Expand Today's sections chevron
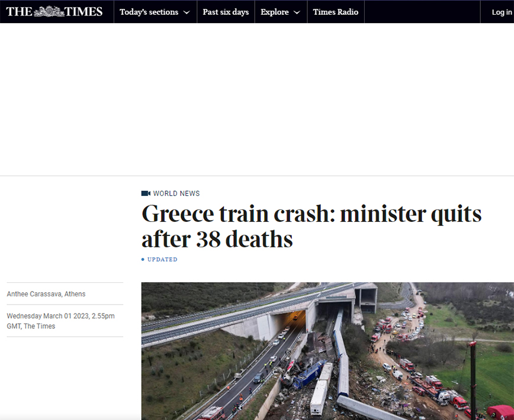514x420 pixels. point(187,12)
